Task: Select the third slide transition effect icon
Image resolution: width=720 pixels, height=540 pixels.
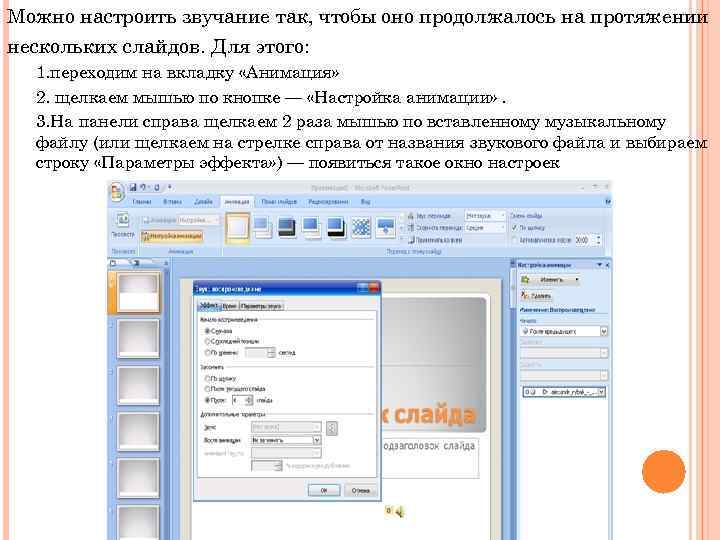Action: [287, 228]
